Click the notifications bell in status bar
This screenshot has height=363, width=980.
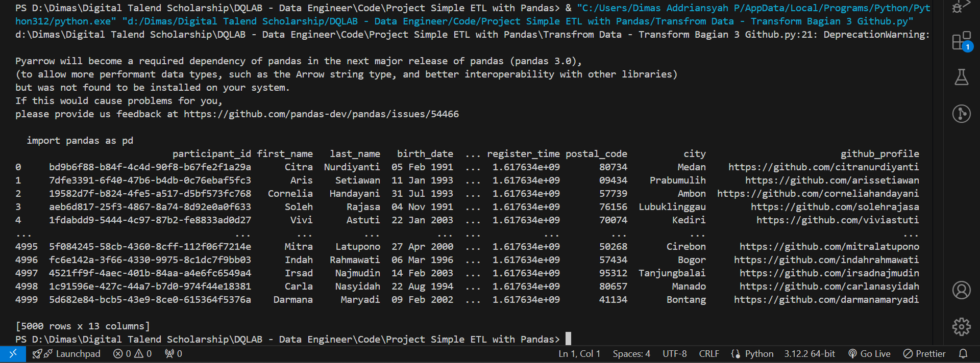pos(963,354)
